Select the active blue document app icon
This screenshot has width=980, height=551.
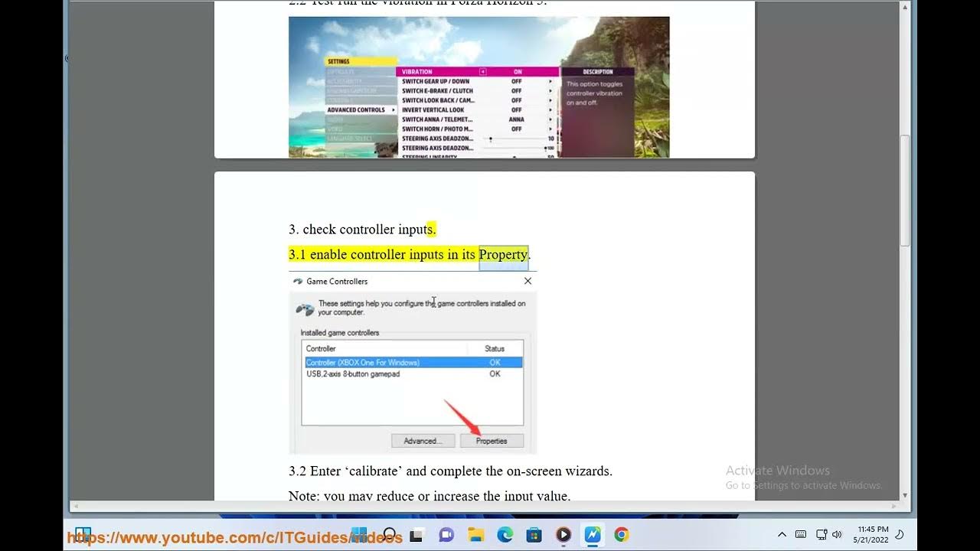click(x=593, y=535)
